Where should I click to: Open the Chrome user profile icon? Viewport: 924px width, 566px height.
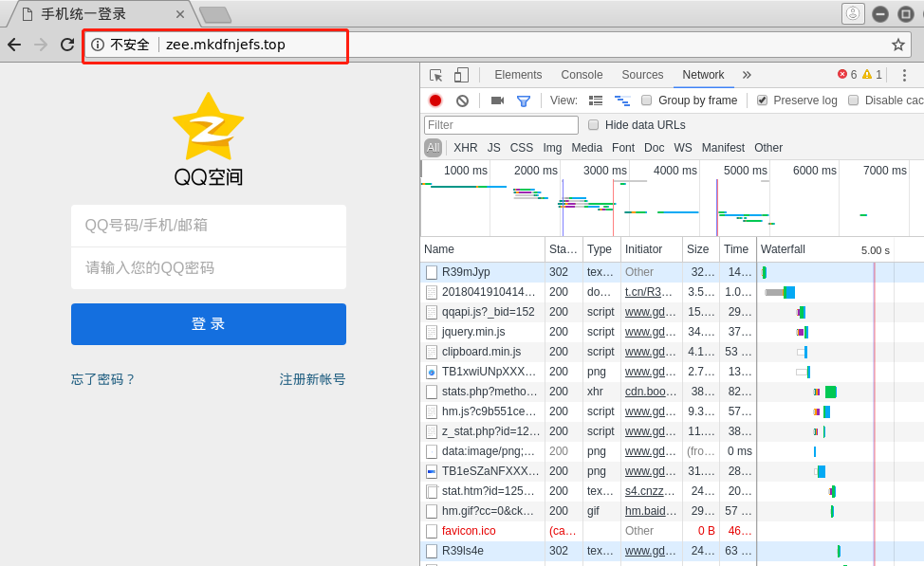coord(853,13)
